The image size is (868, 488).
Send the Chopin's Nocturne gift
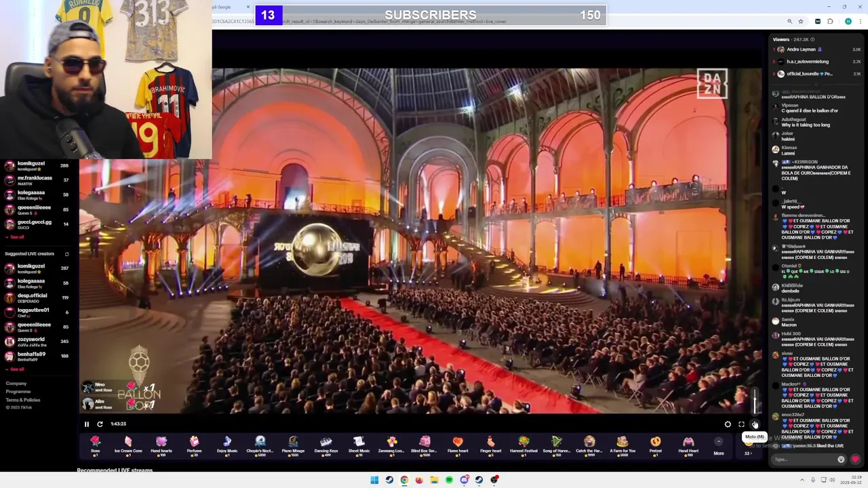tap(260, 445)
